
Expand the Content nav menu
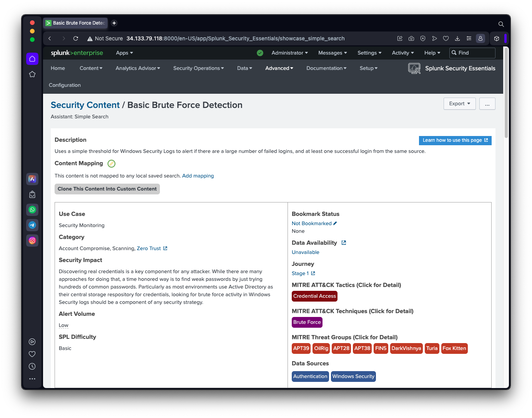[x=91, y=68]
